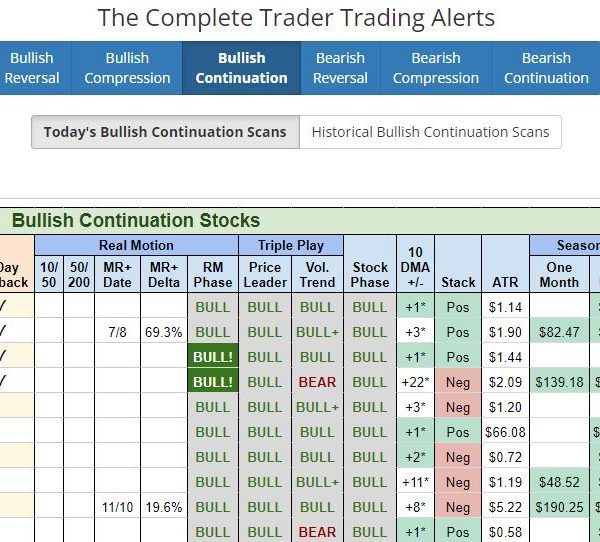Select the +22* 10 DMA cell

pos(416,382)
